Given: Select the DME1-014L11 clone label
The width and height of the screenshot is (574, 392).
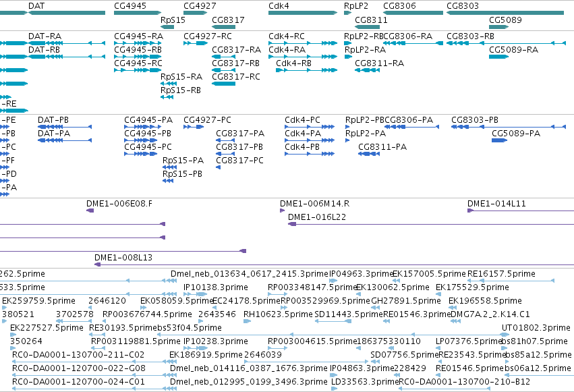Looking at the screenshot, I should tap(496, 204).
